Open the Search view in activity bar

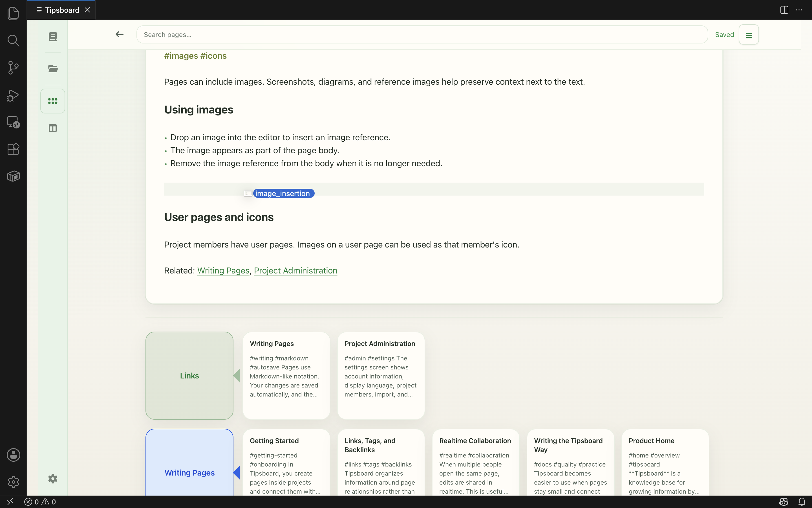click(14, 41)
